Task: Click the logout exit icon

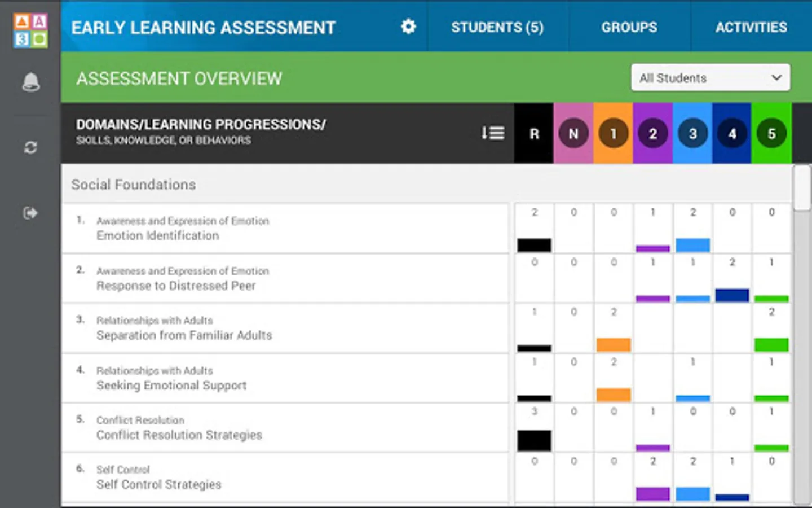Action: (30, 213)
